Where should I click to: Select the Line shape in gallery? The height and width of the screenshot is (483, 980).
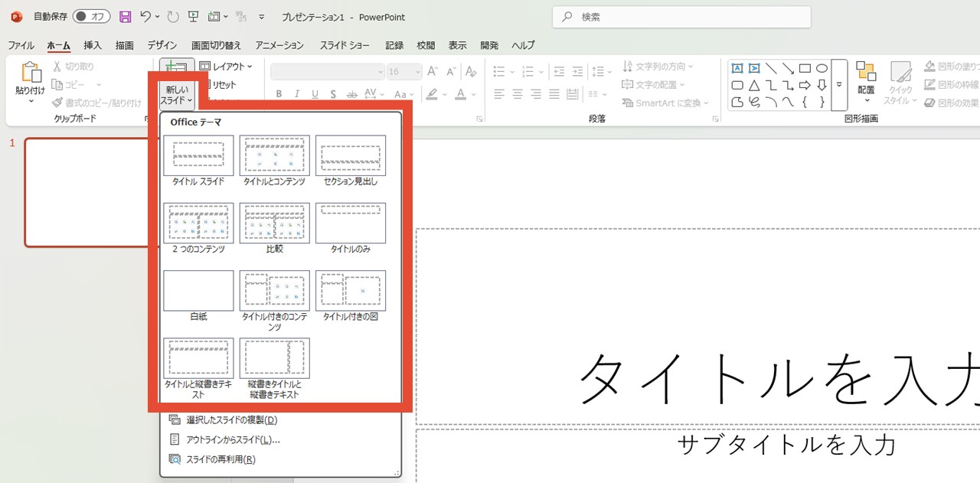pos(771,68)
